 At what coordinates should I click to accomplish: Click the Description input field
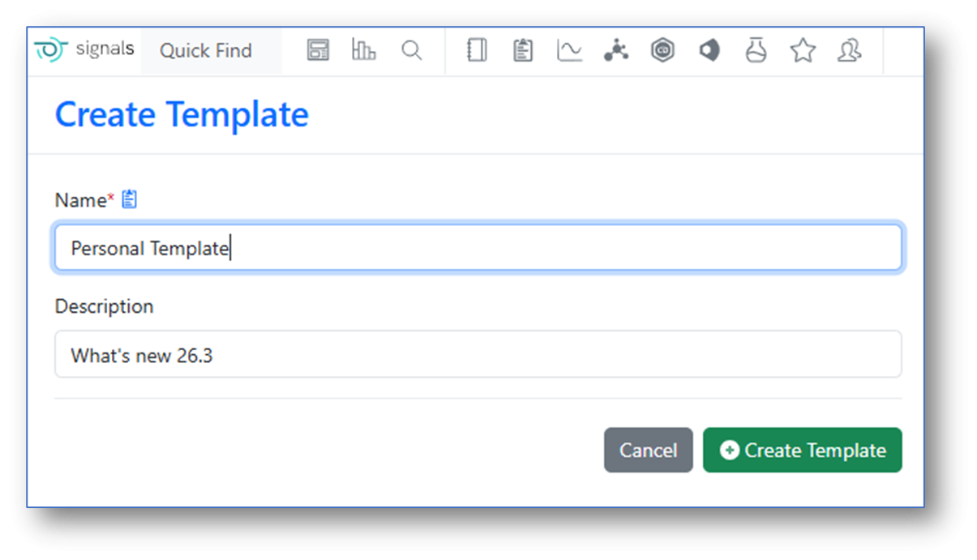[x=478, y=355]
